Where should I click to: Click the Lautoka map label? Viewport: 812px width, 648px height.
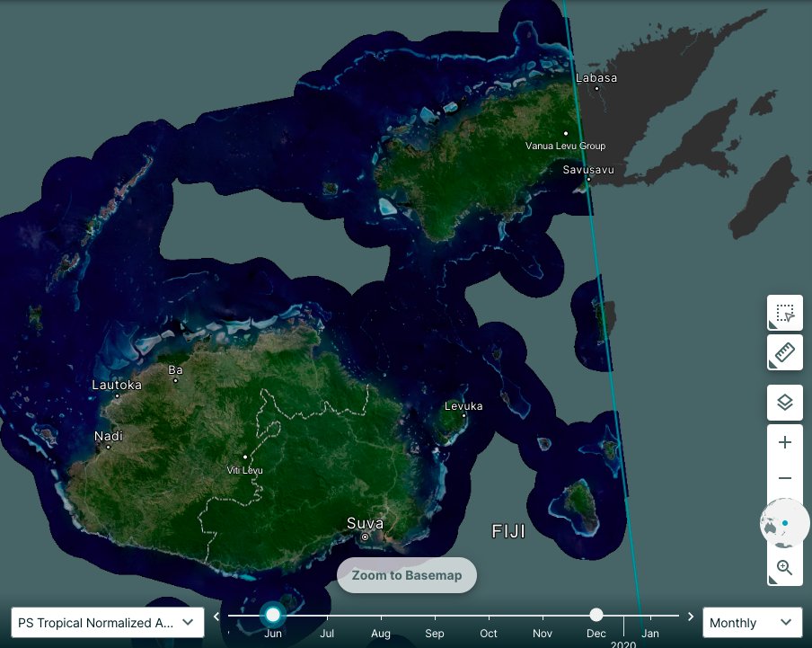pyautogui.click(x=117, y=385)
